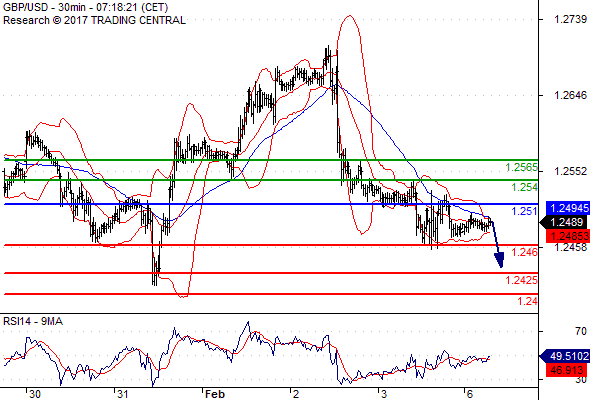Click the black 1.2489 current price tag
Image resolution: width=590 pixels, height=400 pixels.
(564, 222)
